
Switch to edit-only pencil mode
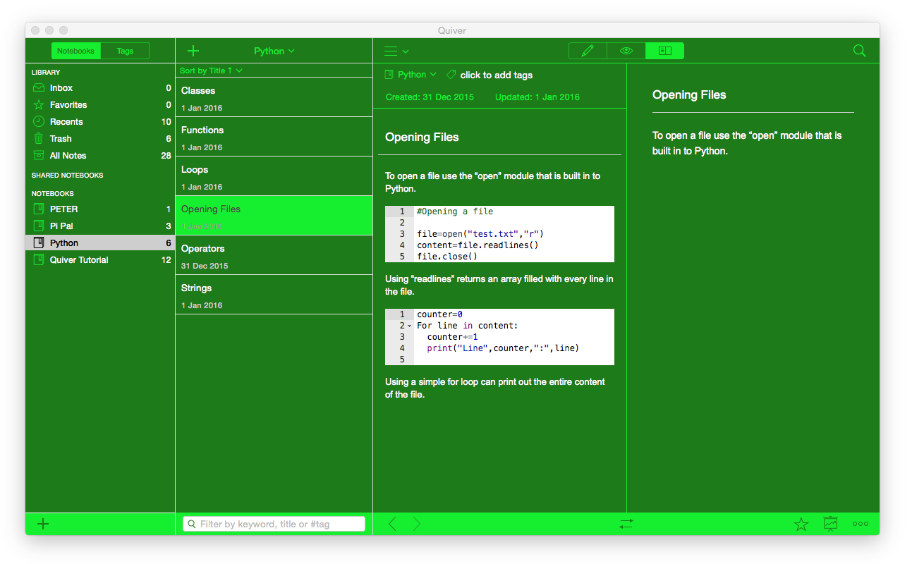point(588,51)
